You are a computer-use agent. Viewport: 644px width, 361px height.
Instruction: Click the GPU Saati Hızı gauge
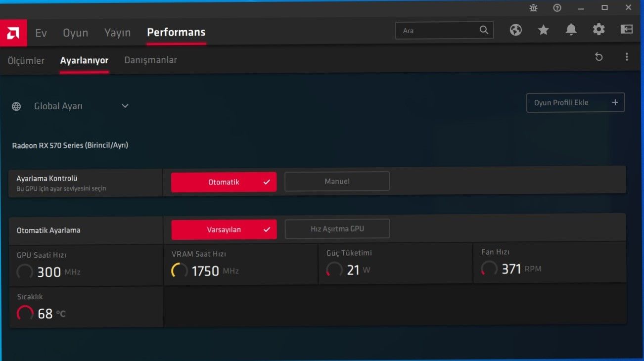tap(25, 271)
